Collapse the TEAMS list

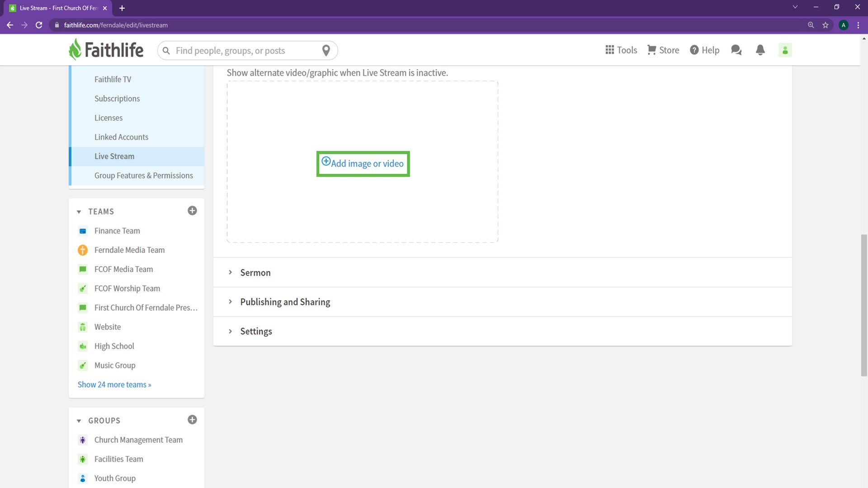point(79,212)
